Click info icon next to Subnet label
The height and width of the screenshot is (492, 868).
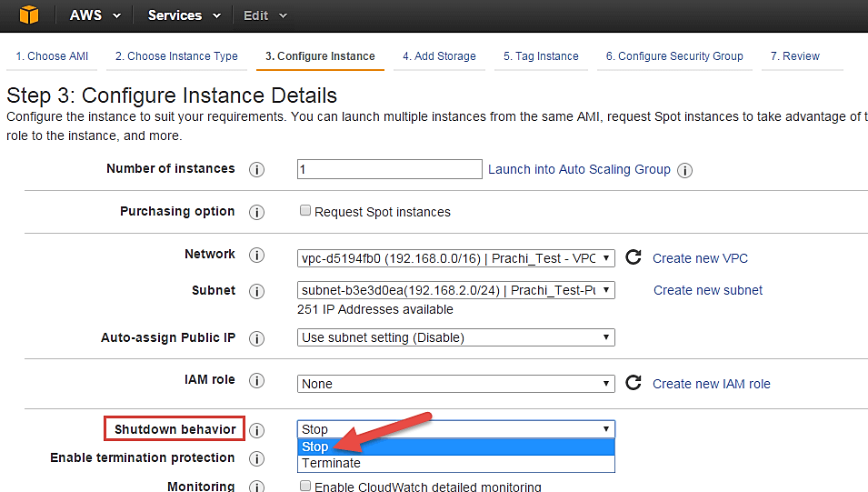click(257, 292)
